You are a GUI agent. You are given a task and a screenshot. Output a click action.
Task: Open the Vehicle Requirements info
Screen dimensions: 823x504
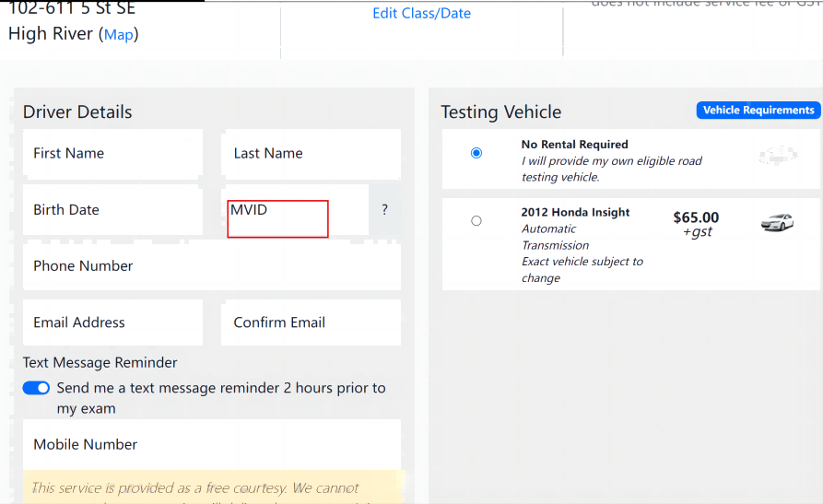click(758, 111)
